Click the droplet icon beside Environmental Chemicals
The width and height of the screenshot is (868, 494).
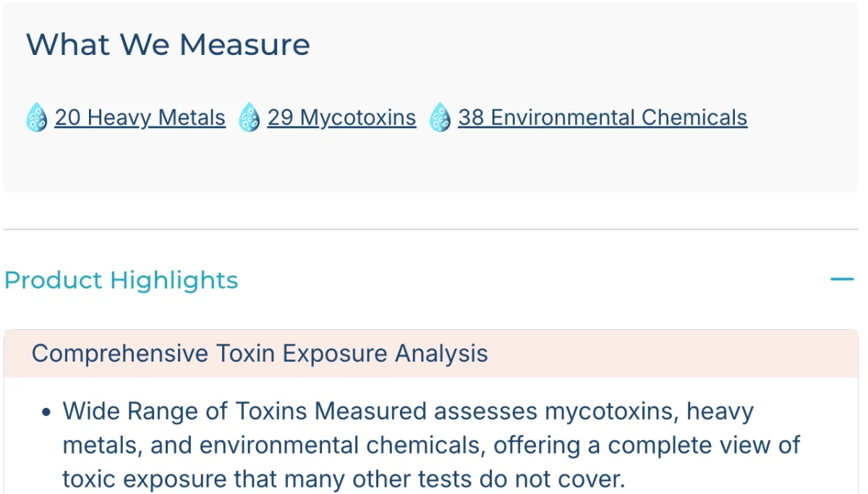coord(440,117)
